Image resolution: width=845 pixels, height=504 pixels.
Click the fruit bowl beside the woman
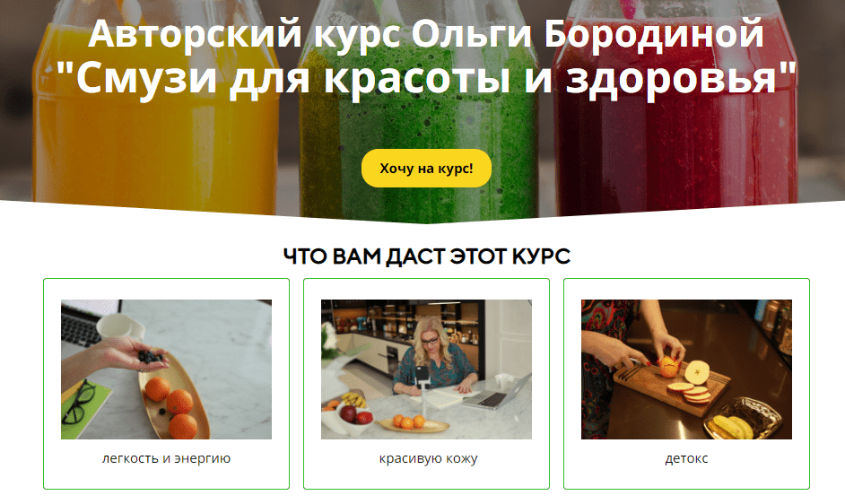(x=347, y=414)
